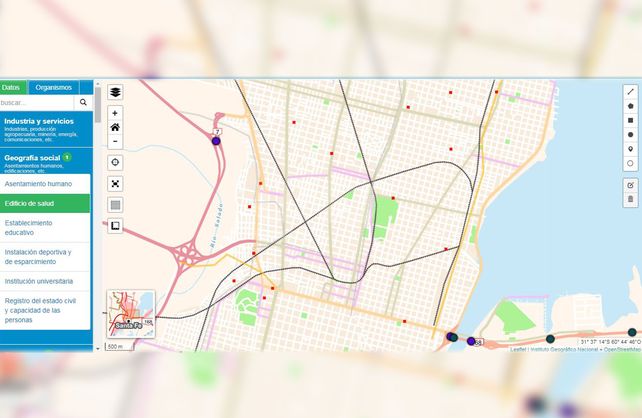Image resolution: width=642 pixels, height=418 pixels.
Task: Collapse Geografía social category
Action: click(46, 161)
